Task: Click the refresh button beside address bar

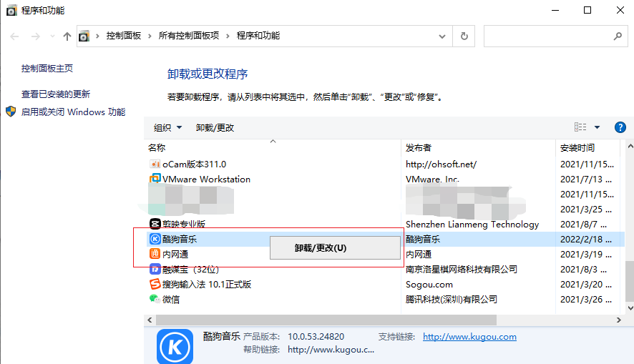Action: pyautogui.click(x=464, y=36)
